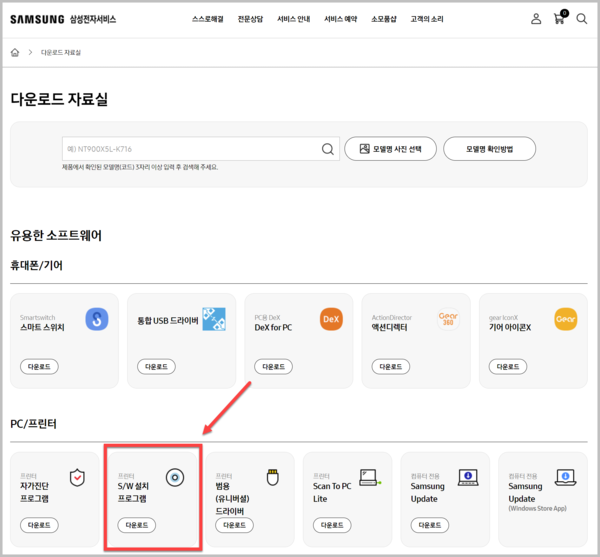Screen dimensions: 600x557
Task: Open the 스스로해결 menu
Action: [x=208, y=19]
